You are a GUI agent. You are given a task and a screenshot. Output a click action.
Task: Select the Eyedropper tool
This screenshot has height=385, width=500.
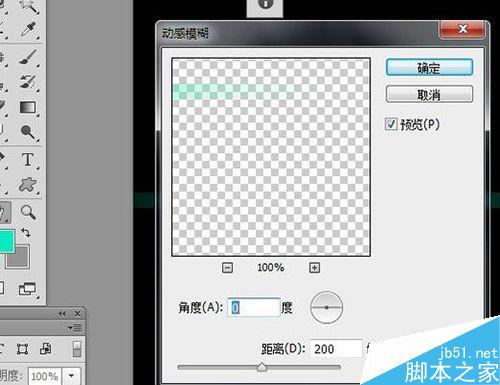29,29
